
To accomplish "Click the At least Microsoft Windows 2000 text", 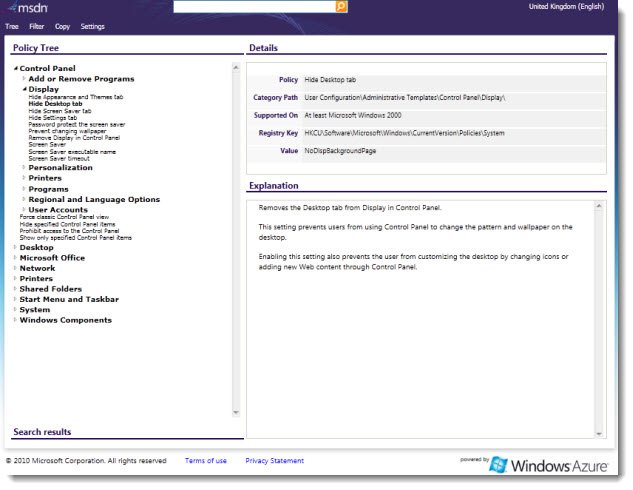I will (x=353, y=115).
